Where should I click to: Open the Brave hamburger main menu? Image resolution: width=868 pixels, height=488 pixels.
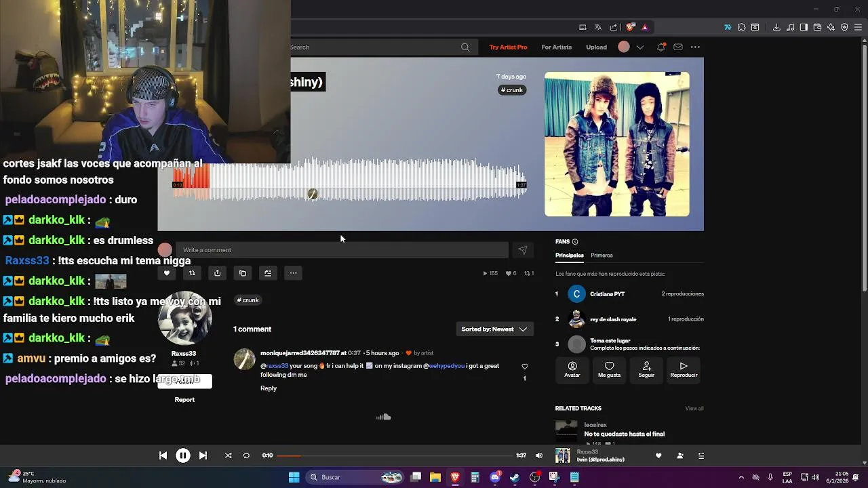tap(858, 27)
